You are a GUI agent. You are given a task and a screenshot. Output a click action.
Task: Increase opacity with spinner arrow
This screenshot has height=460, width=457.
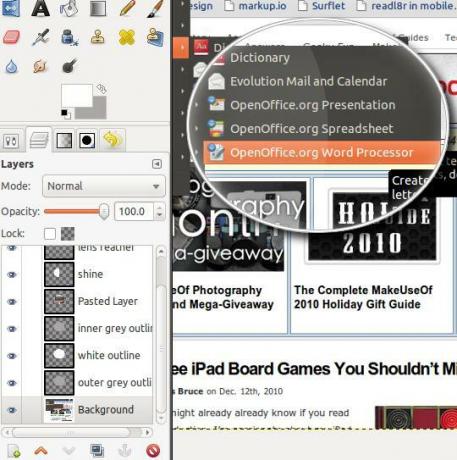pyautogui.click(x=160, y=207)
